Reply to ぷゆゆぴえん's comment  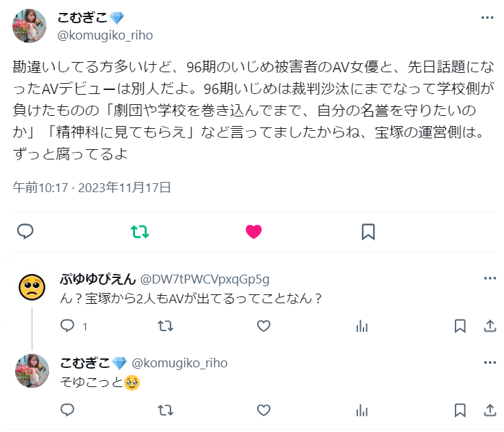[68, 326]
